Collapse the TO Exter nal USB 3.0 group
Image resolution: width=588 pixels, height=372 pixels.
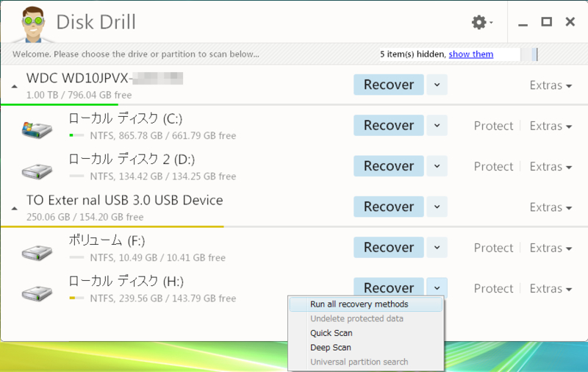tap(14, 209)
